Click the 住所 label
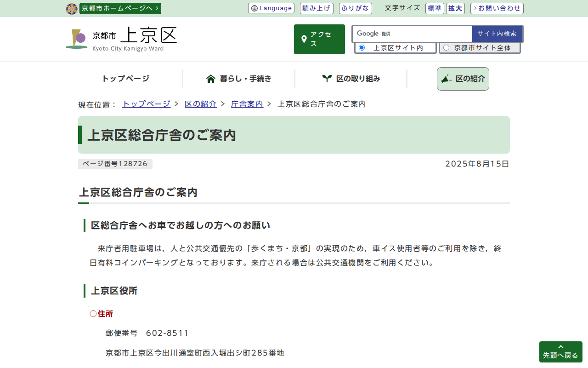The height and width of the screenshot is (368, 588). coord(105,314)
